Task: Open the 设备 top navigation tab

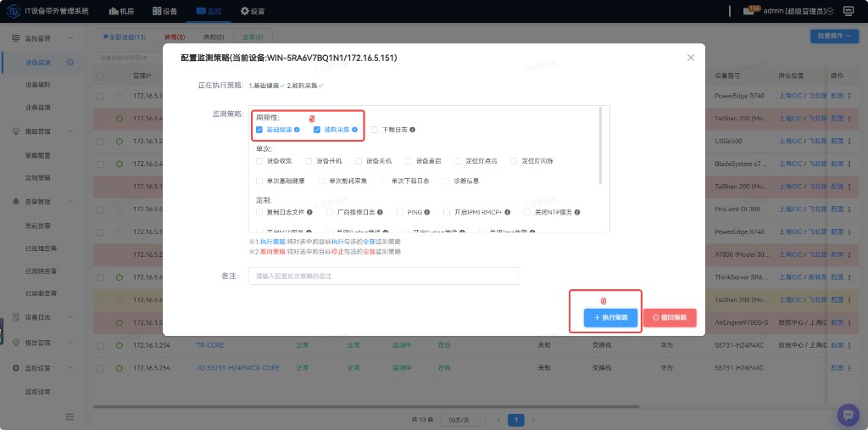Action: [164, 11]
